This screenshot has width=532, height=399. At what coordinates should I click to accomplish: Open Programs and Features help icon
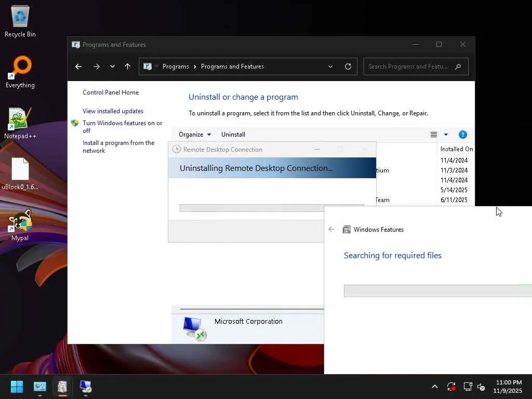click(463, 135)
